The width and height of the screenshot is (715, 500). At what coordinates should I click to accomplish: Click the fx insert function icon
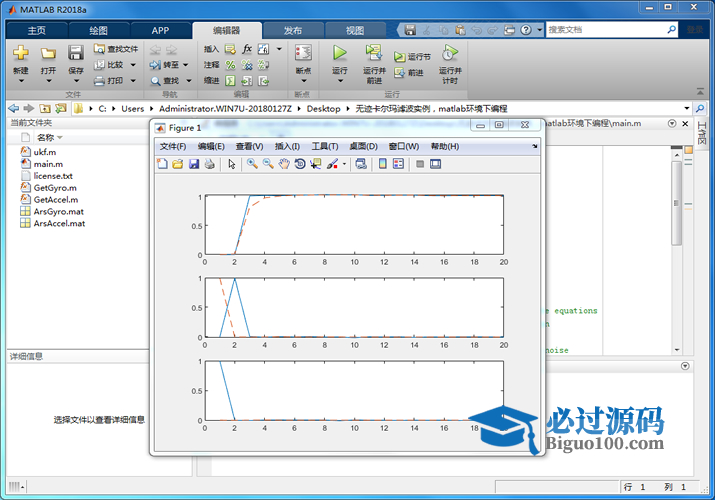247,49
